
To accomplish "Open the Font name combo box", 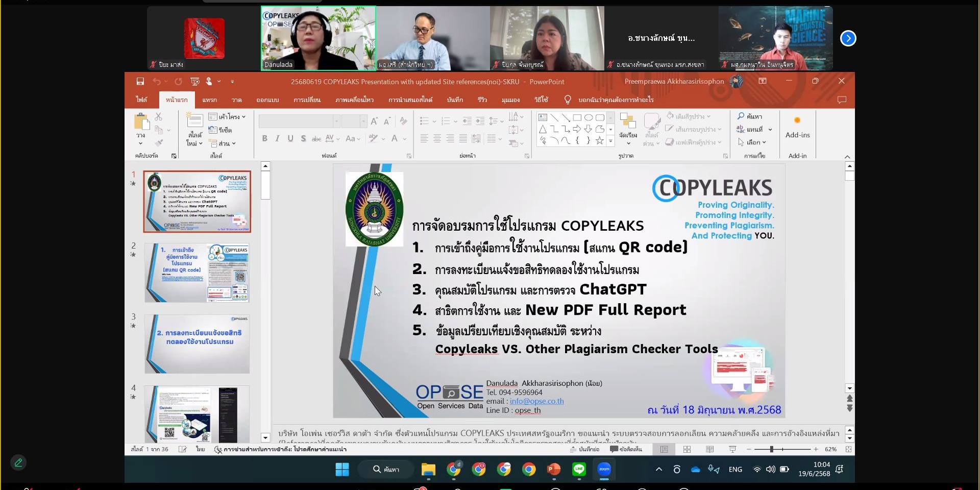I will point(299,121).
